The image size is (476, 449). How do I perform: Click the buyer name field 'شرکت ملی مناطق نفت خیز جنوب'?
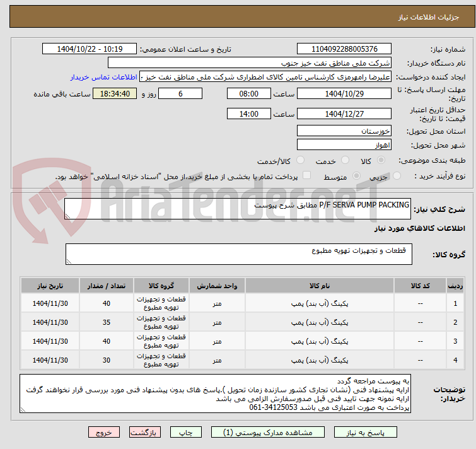point(250,63)
